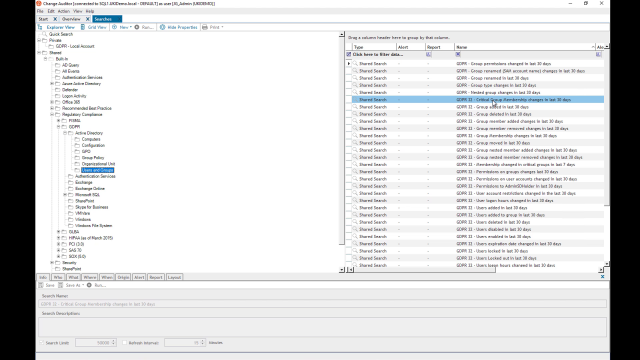Image resolution: width=640 pixels, height=360 pixels.
Task: Open the File menu
Action: point(40,11)
